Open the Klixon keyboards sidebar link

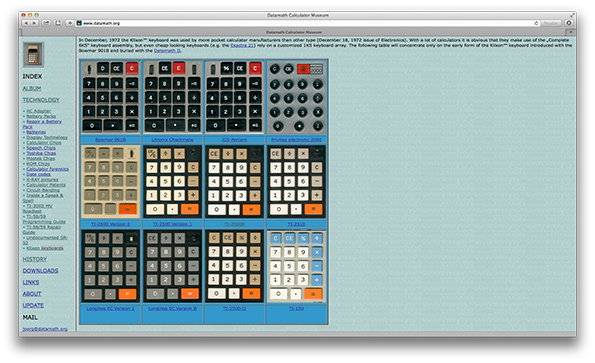tap(45, 248)
